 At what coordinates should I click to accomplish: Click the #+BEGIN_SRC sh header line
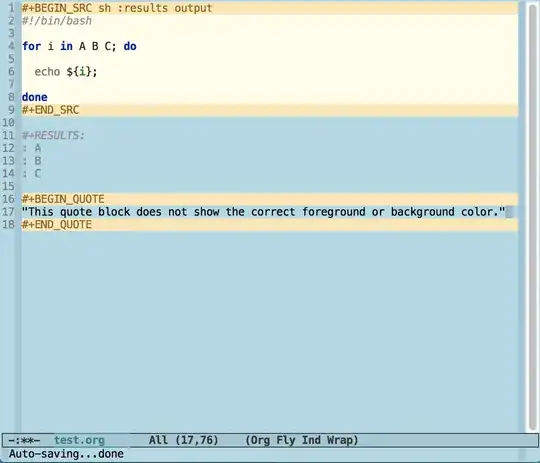coord(270,8)
